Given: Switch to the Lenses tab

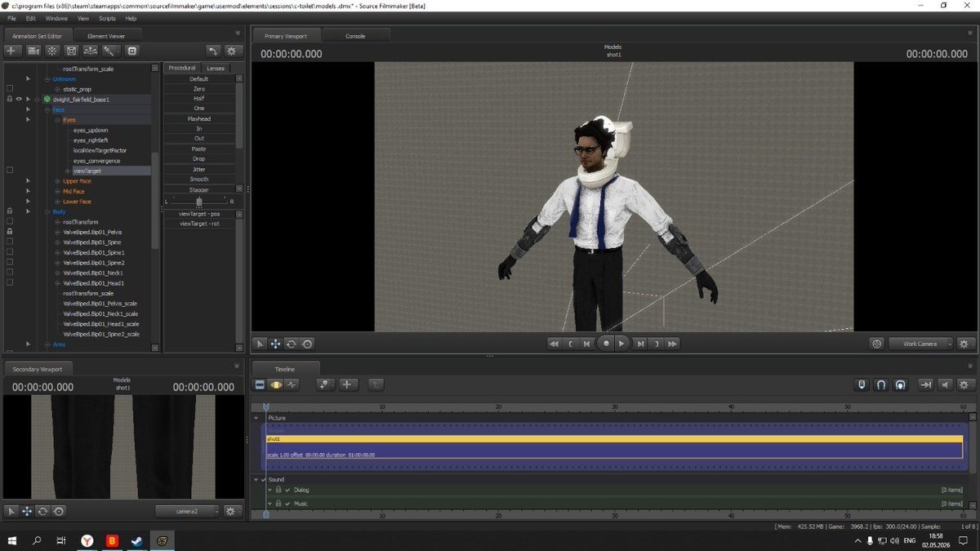Looking at the screenshot, I should tap(215, 69).
